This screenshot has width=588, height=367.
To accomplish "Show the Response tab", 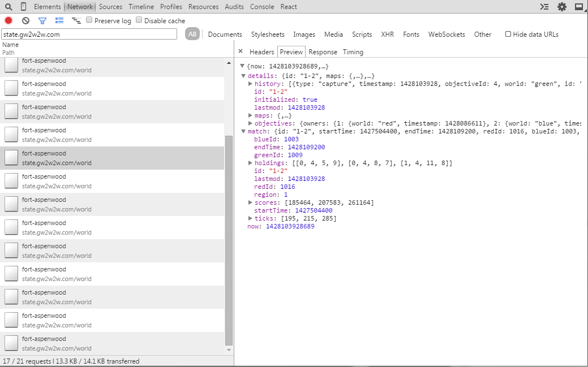I will tap(323, 51).
